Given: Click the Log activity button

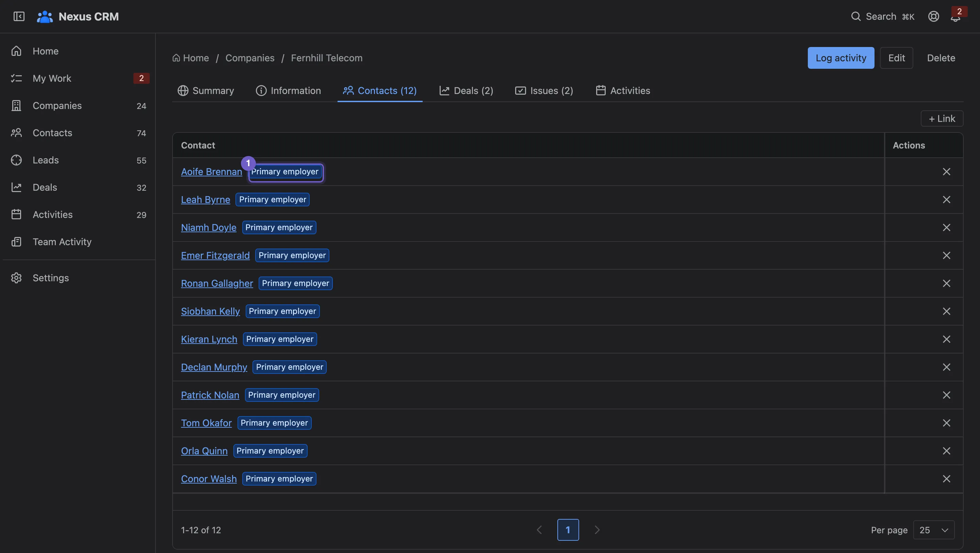Looking at the screenshot, I should click(841, 58).
